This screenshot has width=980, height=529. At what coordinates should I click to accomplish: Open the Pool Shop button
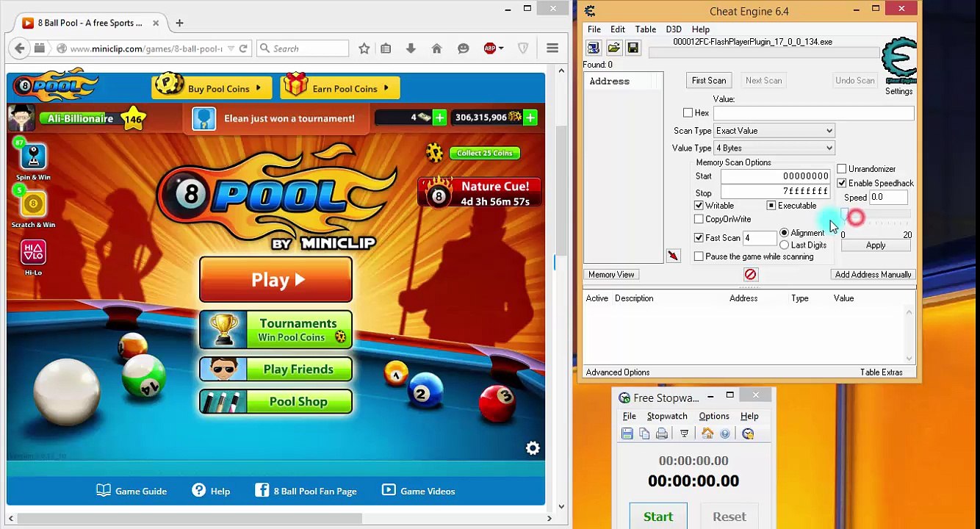(x=275, y=402)
